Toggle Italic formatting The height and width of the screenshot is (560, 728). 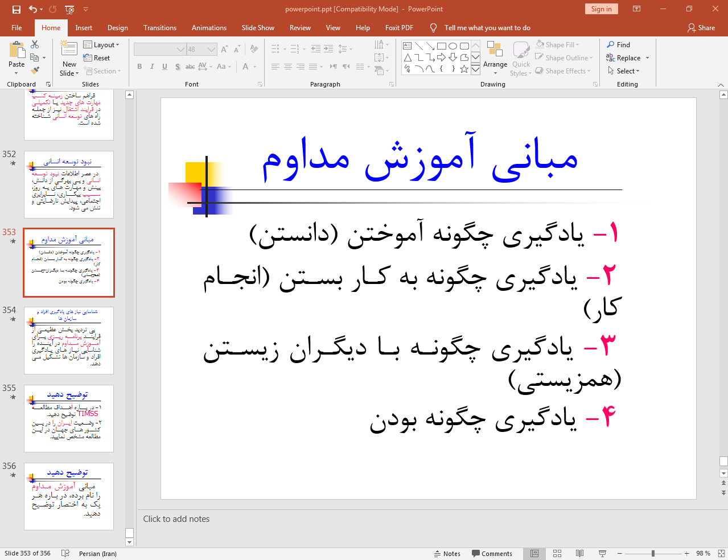(152, 67)
